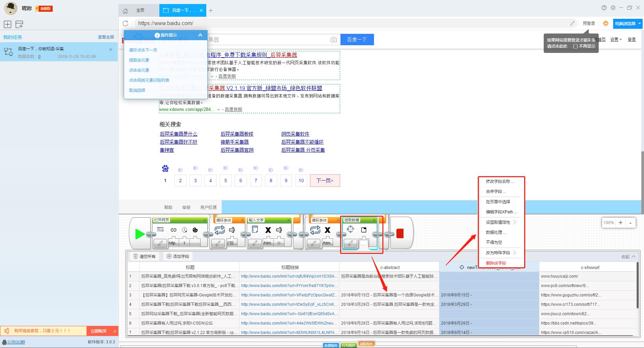Click the clock timeout icon in 打开网页 block
Viewport: 644px width, 348px height.
point(184,230)
